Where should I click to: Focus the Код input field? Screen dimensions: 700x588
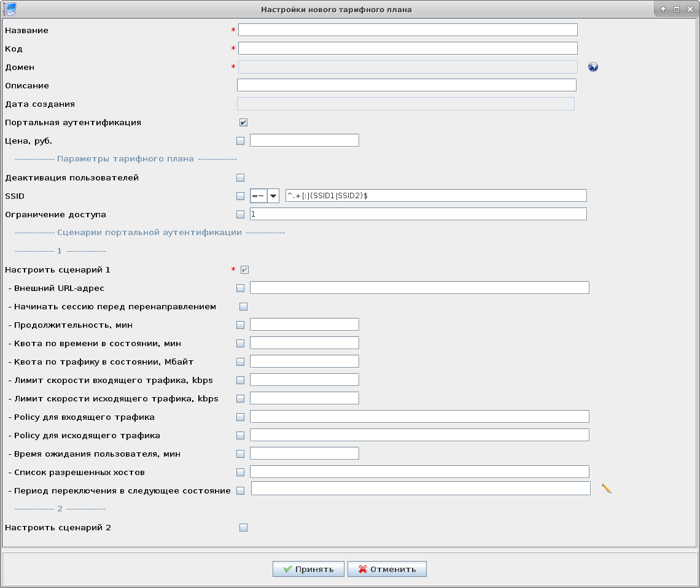pos(408,48)
